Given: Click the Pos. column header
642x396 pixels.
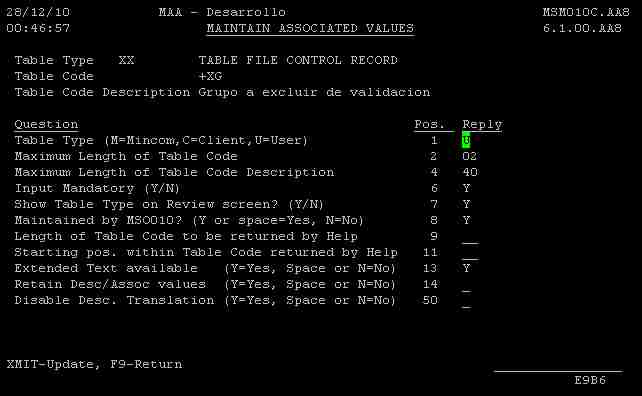Looking at the screenshot, I should click(x=429, y=124).
